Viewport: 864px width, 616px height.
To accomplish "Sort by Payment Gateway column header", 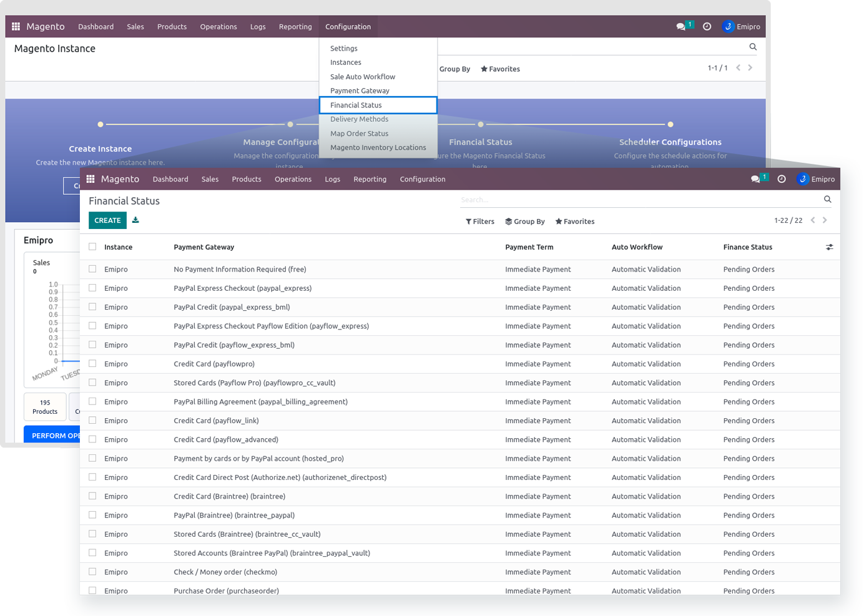I will coord(204,247).
